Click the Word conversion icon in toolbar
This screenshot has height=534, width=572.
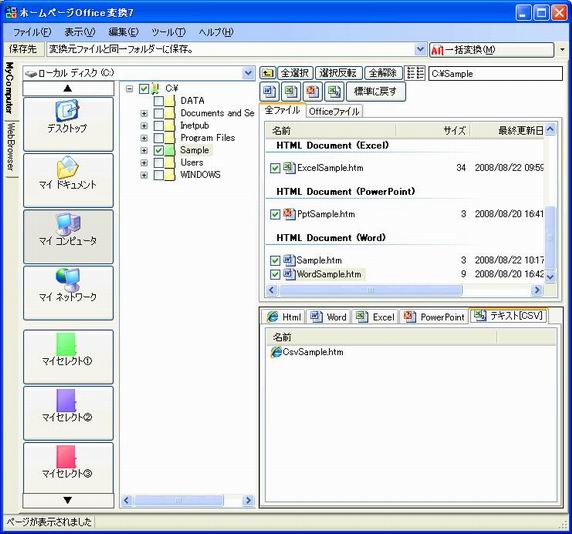pos(270,91)
